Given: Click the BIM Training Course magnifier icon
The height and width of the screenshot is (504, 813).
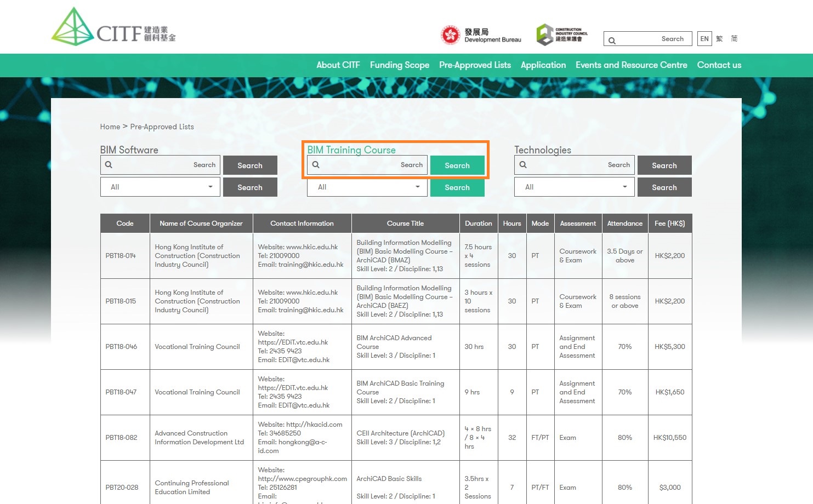Looking at the screenshot, I should (316, 165).
